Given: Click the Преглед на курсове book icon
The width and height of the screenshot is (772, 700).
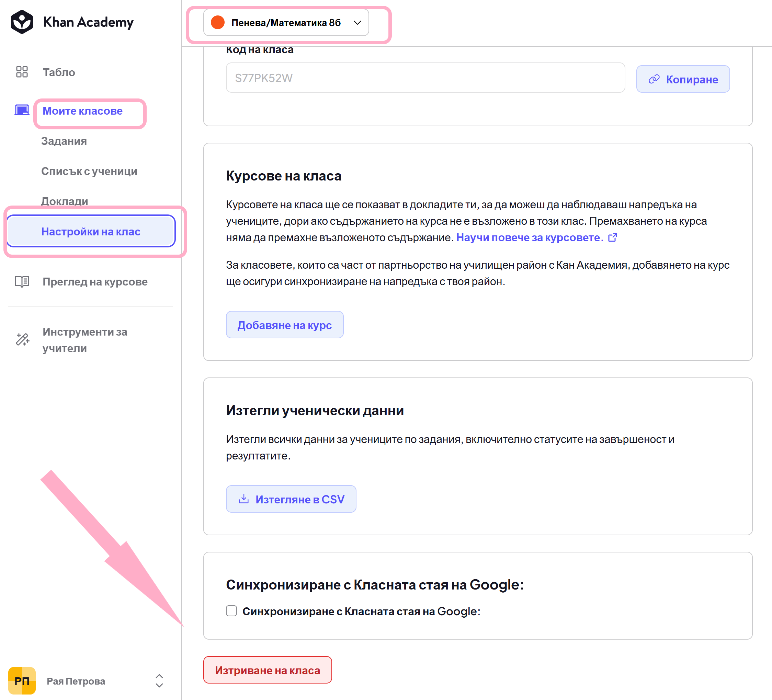Looking at the screenshot, I should point(22,282).
